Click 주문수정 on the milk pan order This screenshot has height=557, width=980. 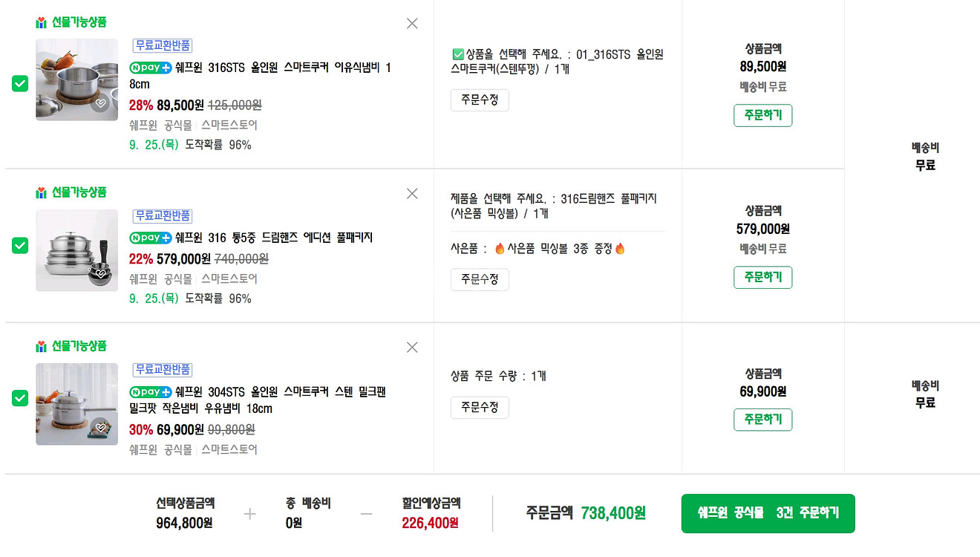[x=479, y=407]
